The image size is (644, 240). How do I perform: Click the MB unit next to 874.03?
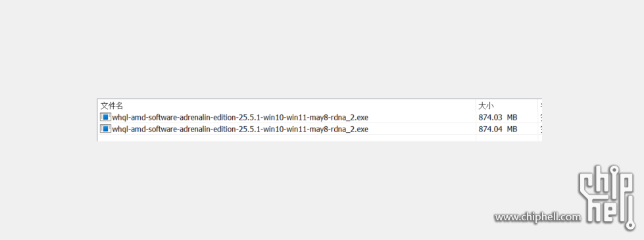512,117
